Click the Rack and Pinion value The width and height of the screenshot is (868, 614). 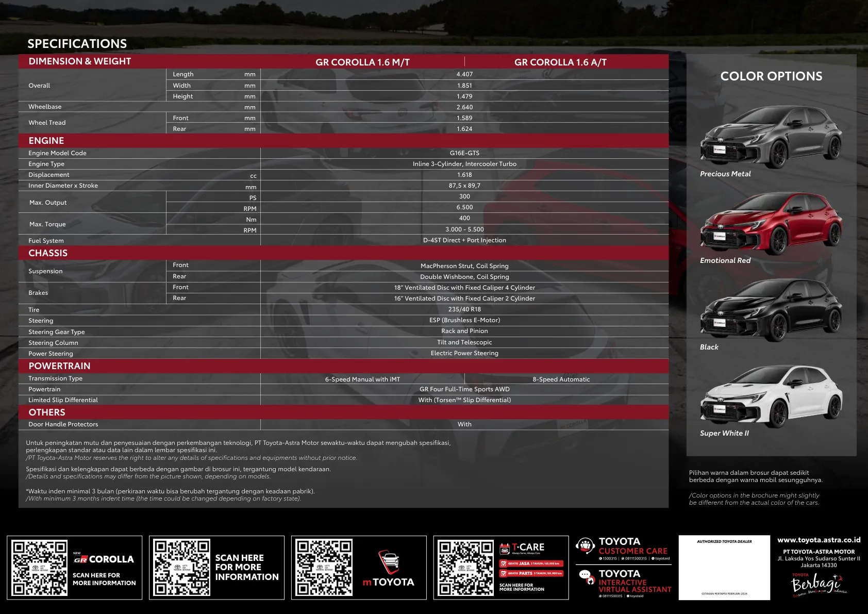pos(464,331)
